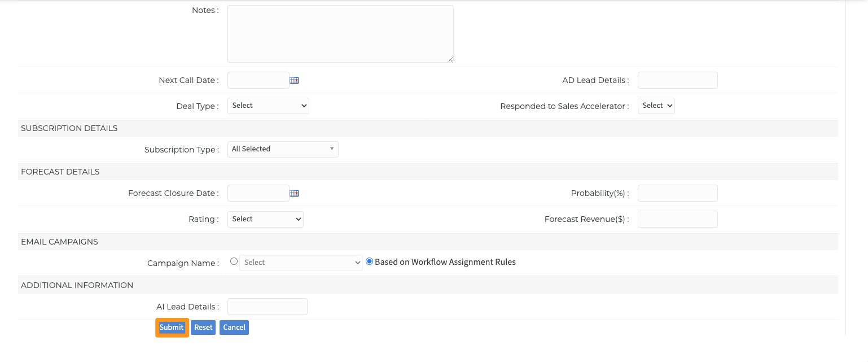This screenshot has width=868, height=362.
Task: Click the Forecast Revenue($) input box
Action: click(677, 219)
